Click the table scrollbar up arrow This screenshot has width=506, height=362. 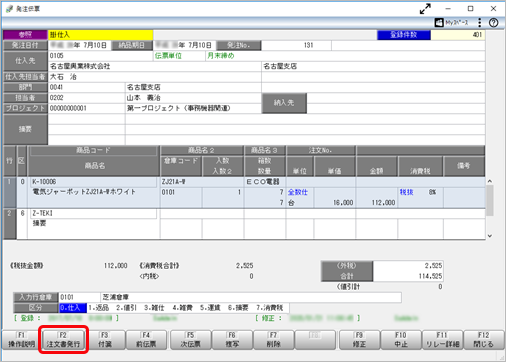(x=489, y=181)
